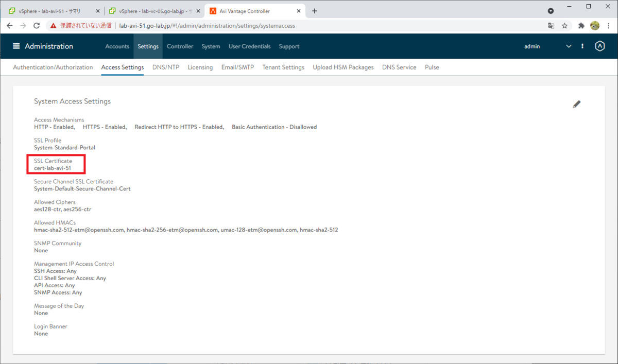Screen dimensions: 618x364
Task: Click the System-Standard-Portal SSL profile value
Action: (64, 148)
